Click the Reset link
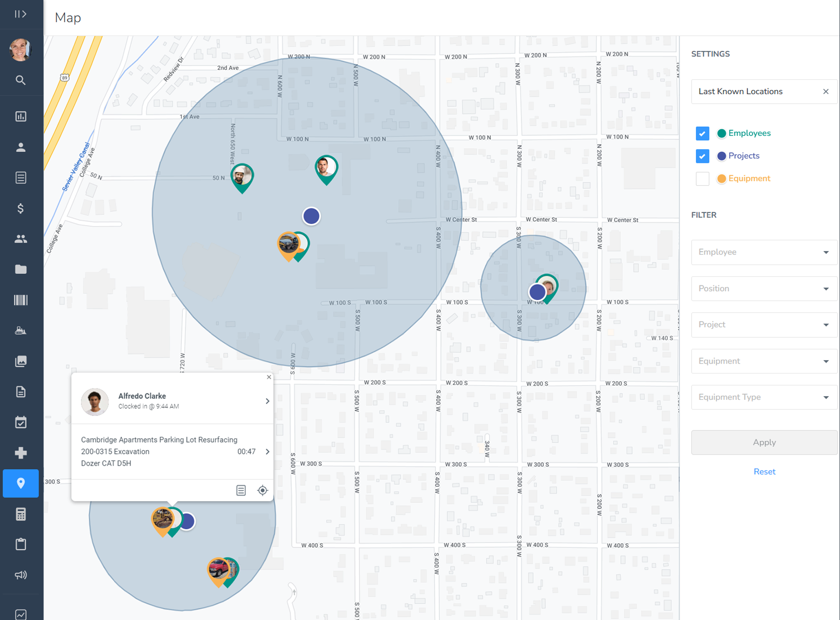The image size is (840, 620). [764, 472]
